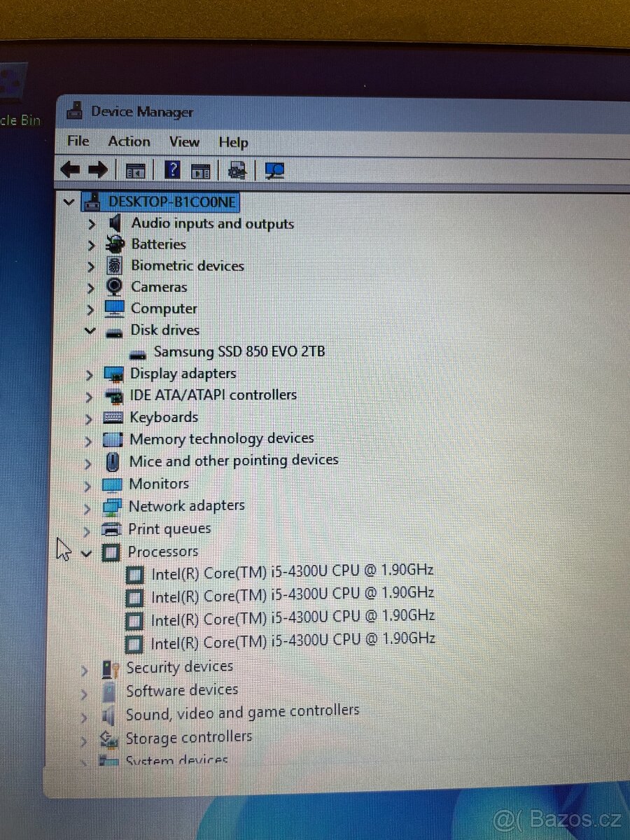Screen dimensions: 630x840
Task: Click the Cameras category icon
Action: coord(113,287)
